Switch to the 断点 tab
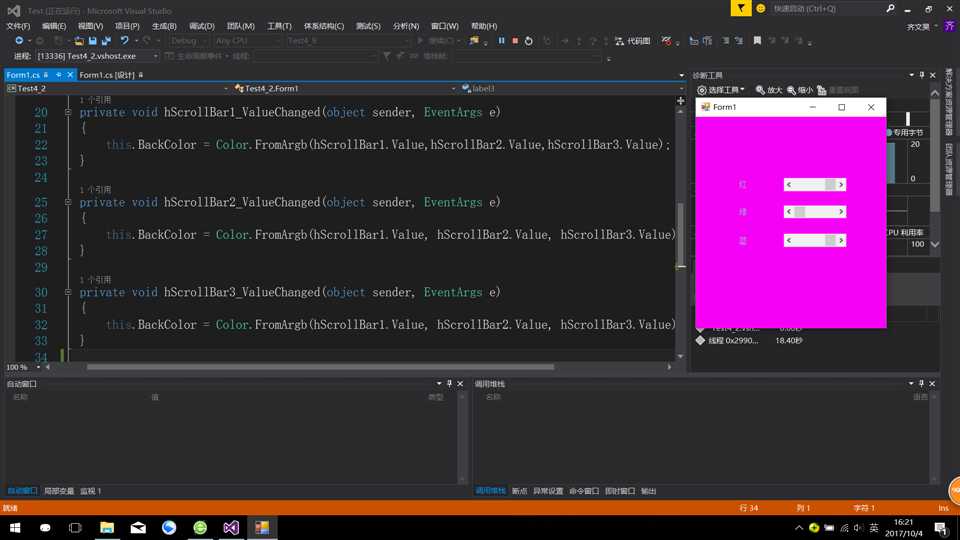This screenshot has width=960, height=540. point(519,491)
